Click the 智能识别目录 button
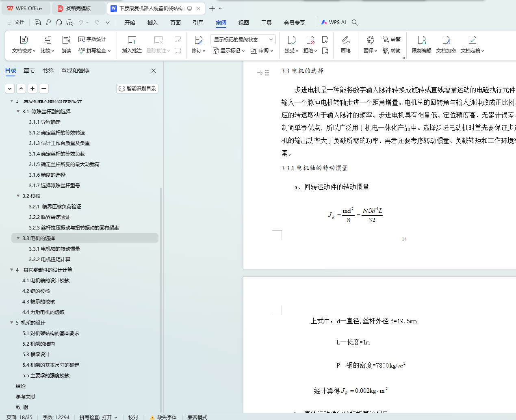516x420 pixels. (x=137, y=88)
